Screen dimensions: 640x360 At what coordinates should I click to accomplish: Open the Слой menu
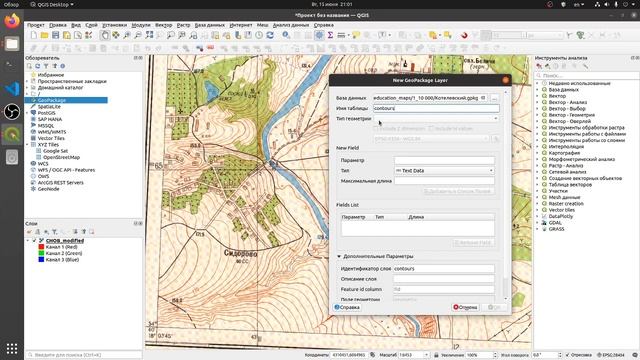tap(91, 25)
